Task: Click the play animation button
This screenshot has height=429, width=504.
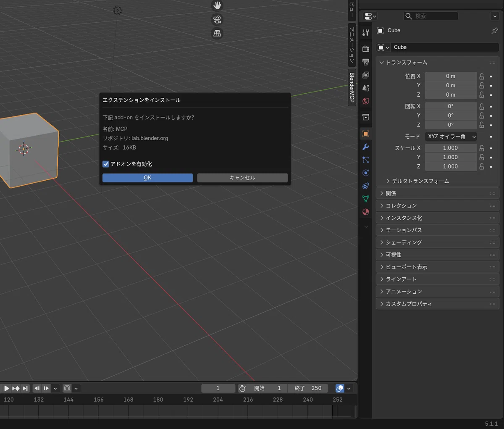Action: (6, 388)
